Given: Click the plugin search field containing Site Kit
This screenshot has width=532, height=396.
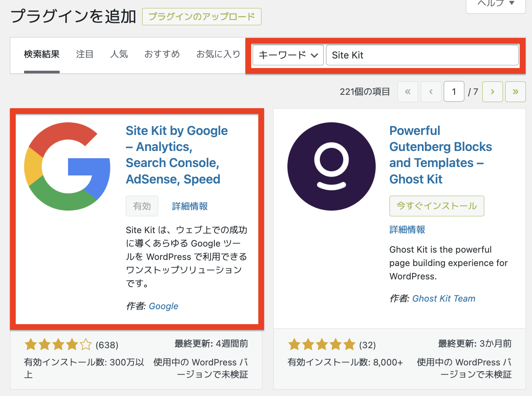Looking at the screenshot, I should click(x=422, y=55).
